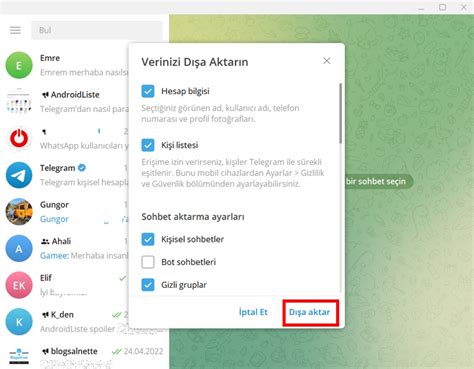This screenshot has height=369, width=474.
Task: Uncheck the Gizli gruplar checkbox
Action: pos(148,285)
